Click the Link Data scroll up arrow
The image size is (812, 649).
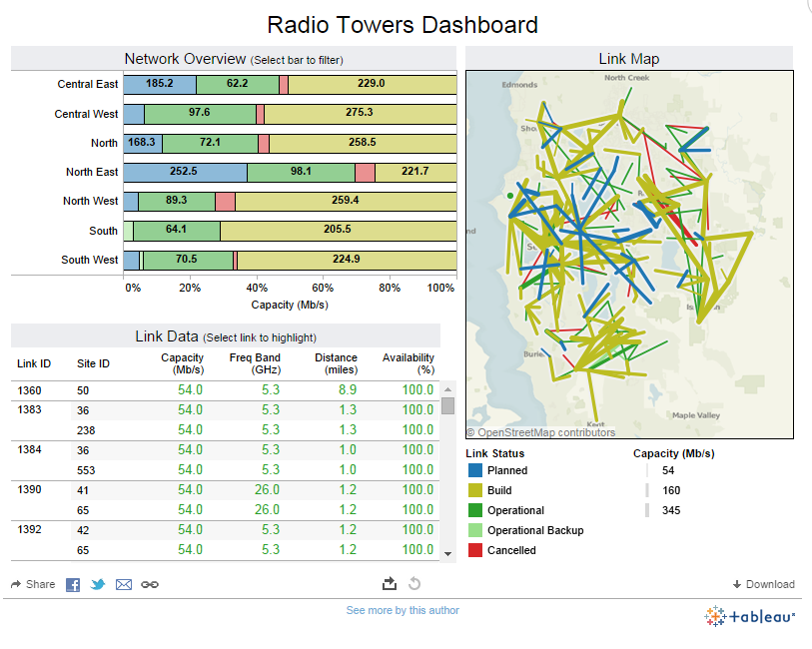(x=447, y=389)
